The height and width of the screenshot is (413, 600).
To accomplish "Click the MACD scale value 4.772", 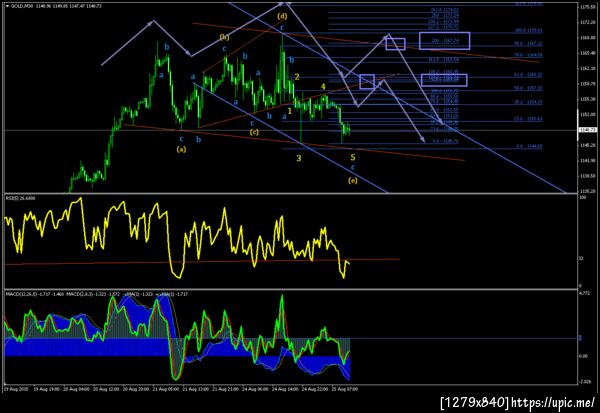I will (x=585, y=293).
